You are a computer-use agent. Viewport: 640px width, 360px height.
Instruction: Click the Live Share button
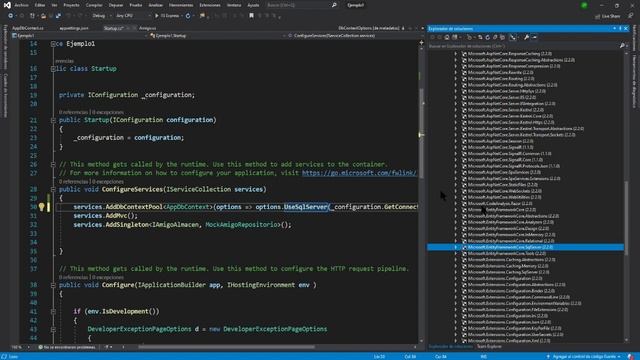point(607,16)
